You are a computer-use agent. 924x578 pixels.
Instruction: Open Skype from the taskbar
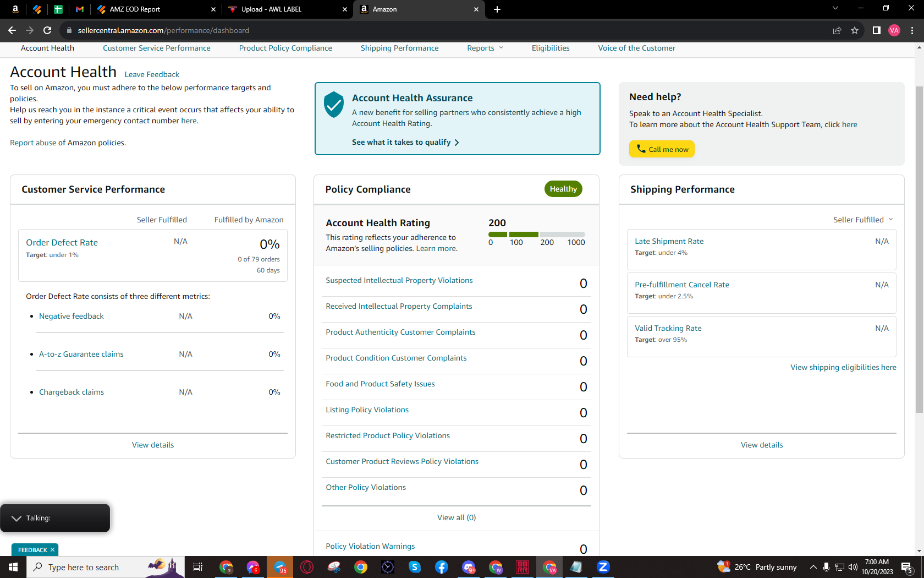415,567
